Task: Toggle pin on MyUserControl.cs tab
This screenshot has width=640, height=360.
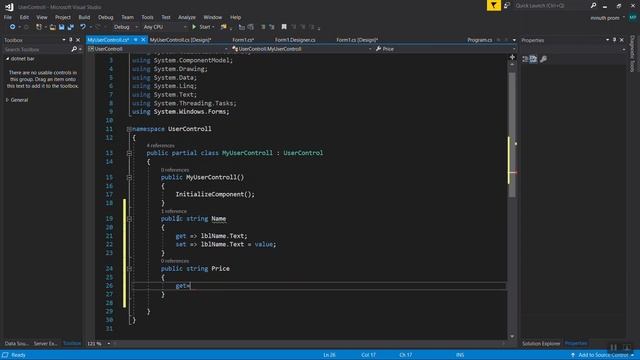Action: (x=136, y=40)
